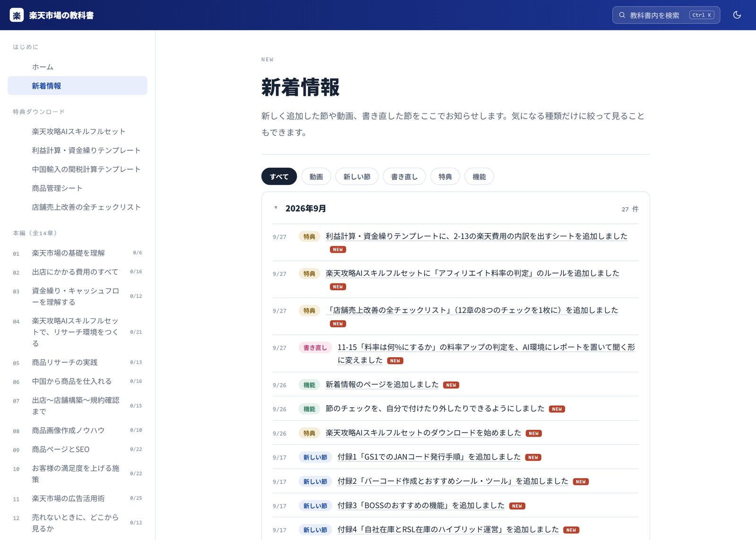Open 新着情報のページを追加しました entry
Screen dimensions: 756x540
click(x=382, y=385)
